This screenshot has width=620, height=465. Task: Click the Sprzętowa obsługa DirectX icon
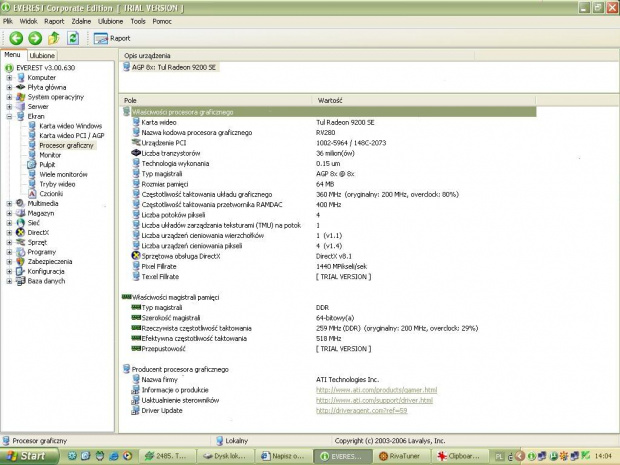pyautogui.click(x=136, y=256)
